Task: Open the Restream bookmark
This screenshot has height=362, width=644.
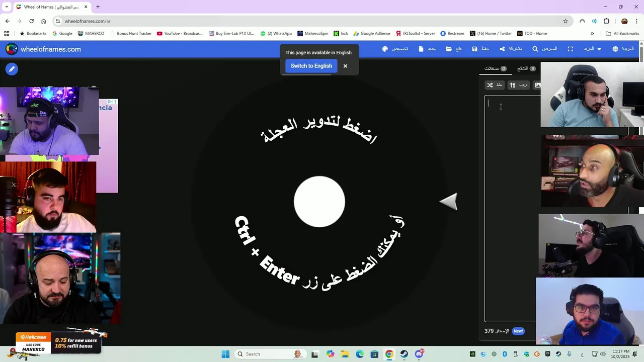Action: tap(452, 34)
